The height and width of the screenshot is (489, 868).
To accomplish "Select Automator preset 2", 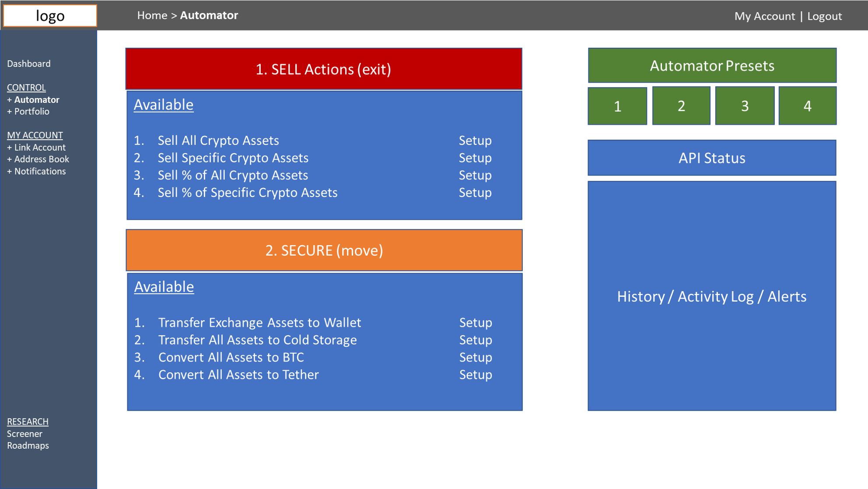I will pos(681,106).
